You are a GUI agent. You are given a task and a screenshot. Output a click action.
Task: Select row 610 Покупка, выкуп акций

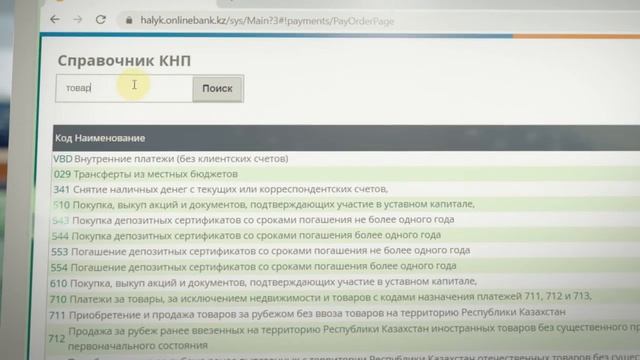tap(345, 282)
